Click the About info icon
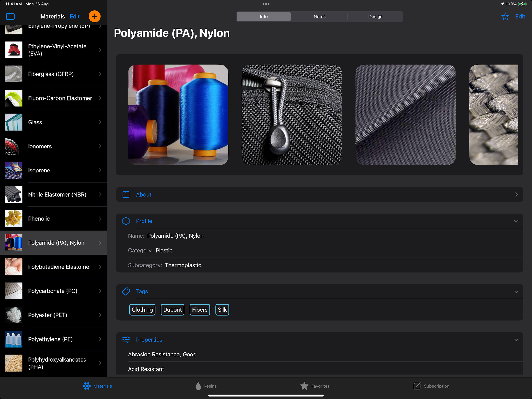This screenshot has height=399, width=532. click(x=126, y=194)
